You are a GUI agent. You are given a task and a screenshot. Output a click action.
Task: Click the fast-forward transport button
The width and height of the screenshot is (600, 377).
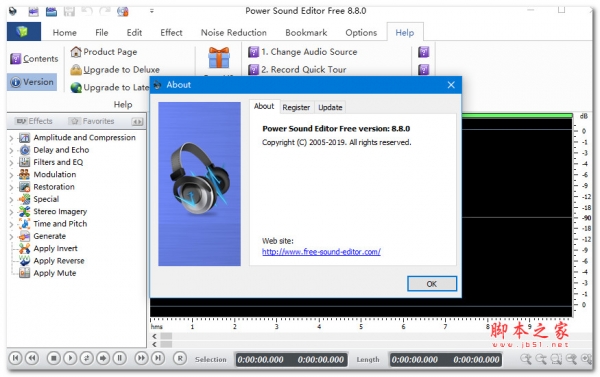pos(141,358)
